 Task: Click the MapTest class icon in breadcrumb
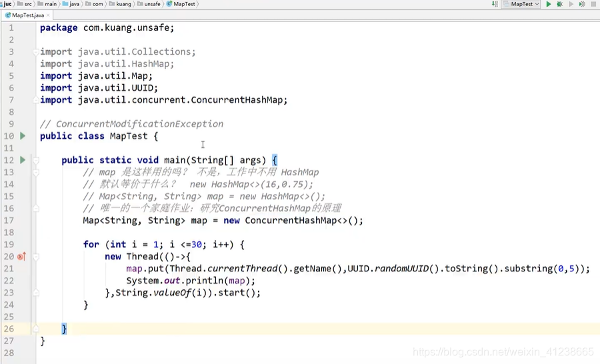pyautogui.click(x=169, y=4)
